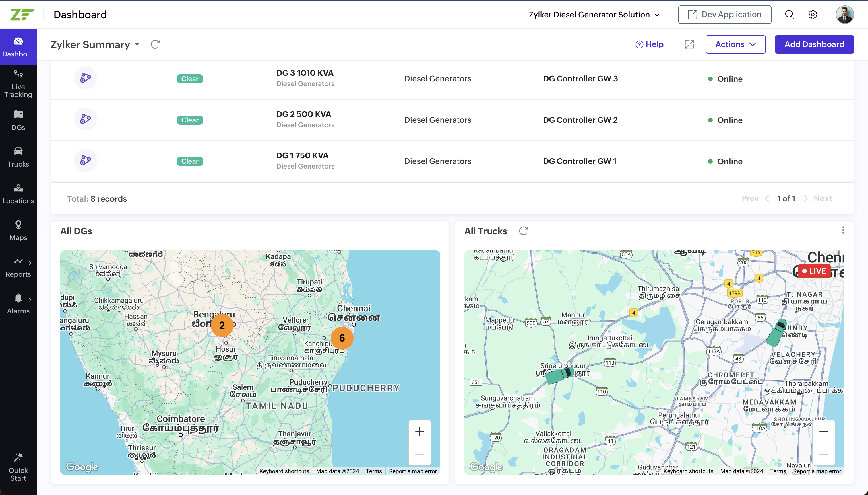Click Clear badge for DG 1 750 KVA
The width and height of the screenshot is (868, 495).
coord(190,161)
